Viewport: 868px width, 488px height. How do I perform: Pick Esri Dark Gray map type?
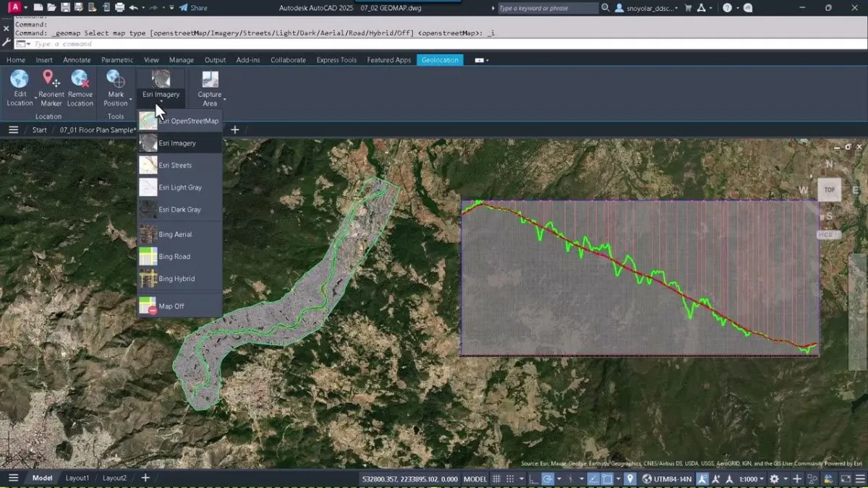coord(179,210)
